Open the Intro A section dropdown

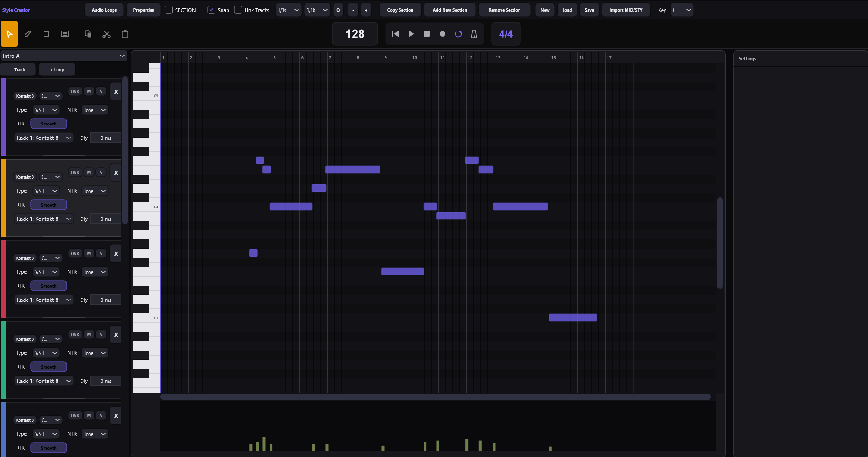pyautogui.click(x=64, y=56)
